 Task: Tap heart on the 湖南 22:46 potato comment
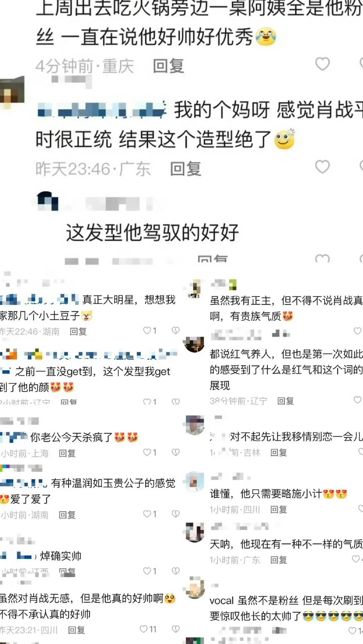click(x=147, y=331)
